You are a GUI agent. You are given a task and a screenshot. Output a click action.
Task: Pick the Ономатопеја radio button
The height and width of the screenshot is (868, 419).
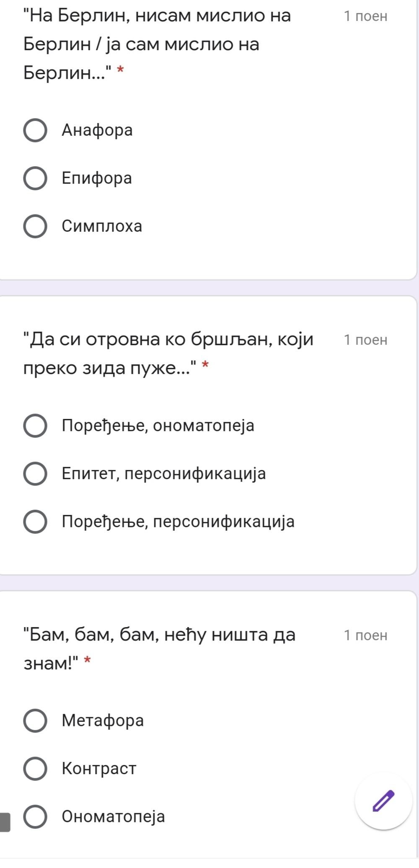[x=35, y=817]
